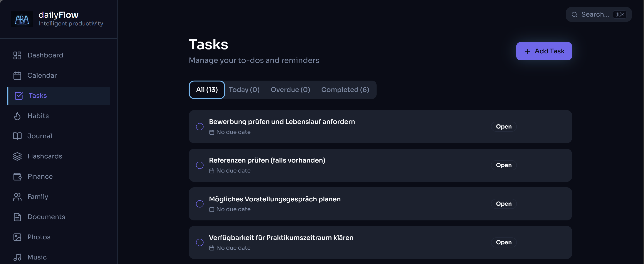Open the Journal book icon
The image size is (644, 264).
point(17,136)
